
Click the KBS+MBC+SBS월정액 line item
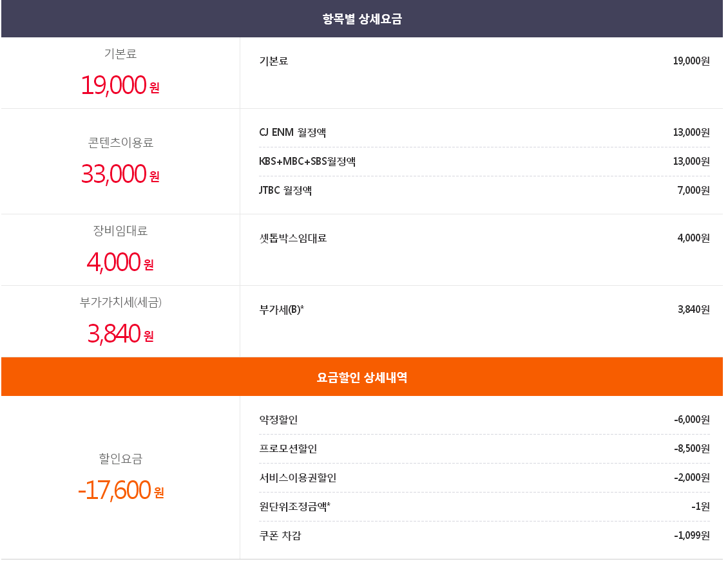tap(307, 161)
